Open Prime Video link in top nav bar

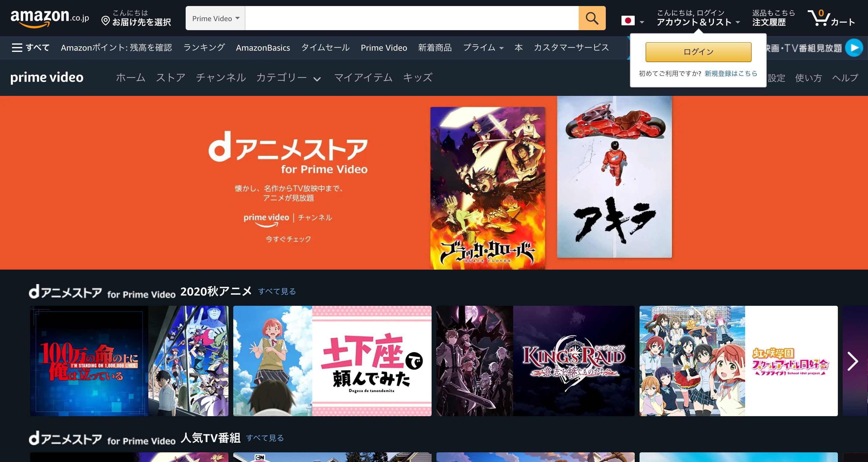(x=384, y=48)
